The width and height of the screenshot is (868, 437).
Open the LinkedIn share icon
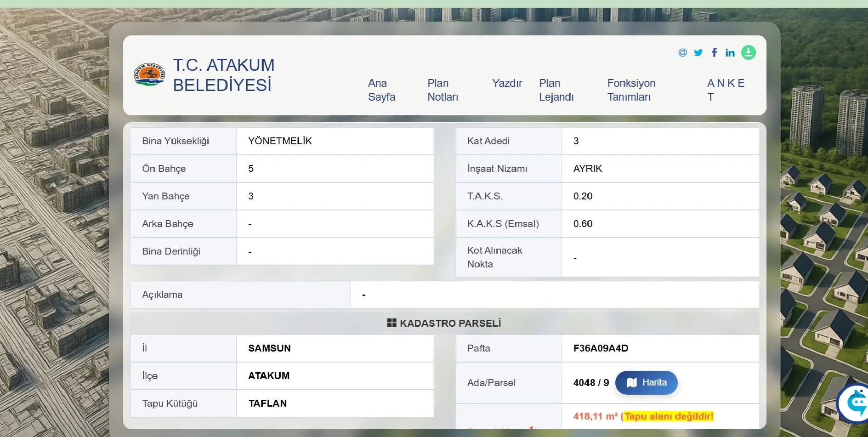point(730,53)
